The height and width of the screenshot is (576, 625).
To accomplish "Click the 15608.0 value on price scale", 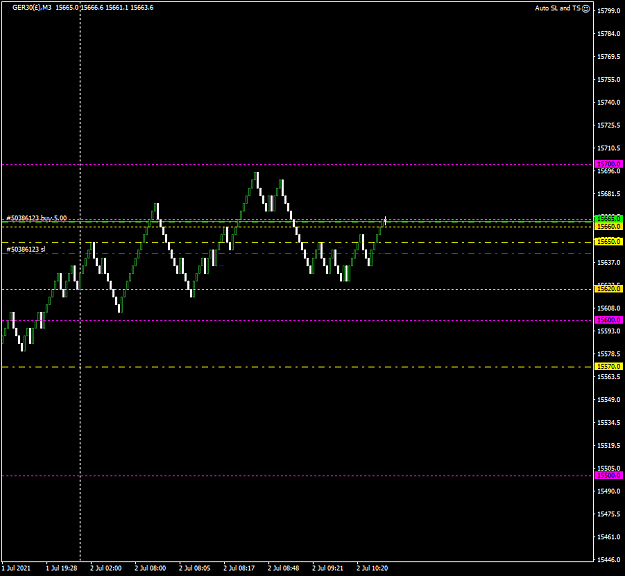I will [608, 309].
